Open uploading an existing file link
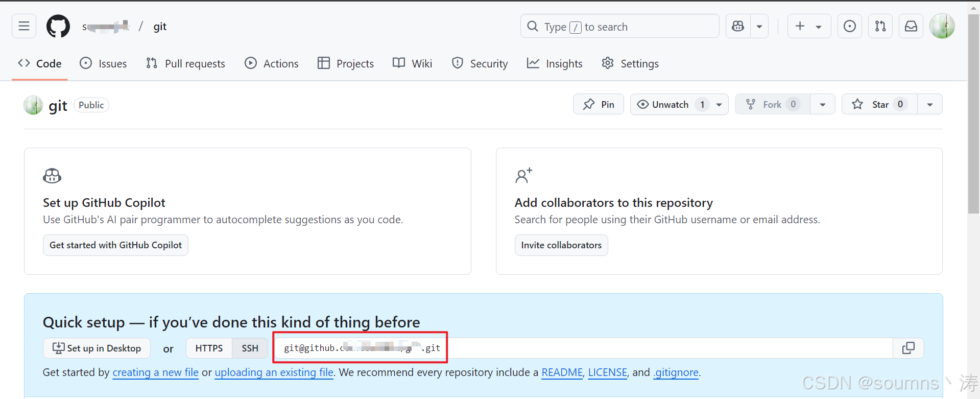 274,372
